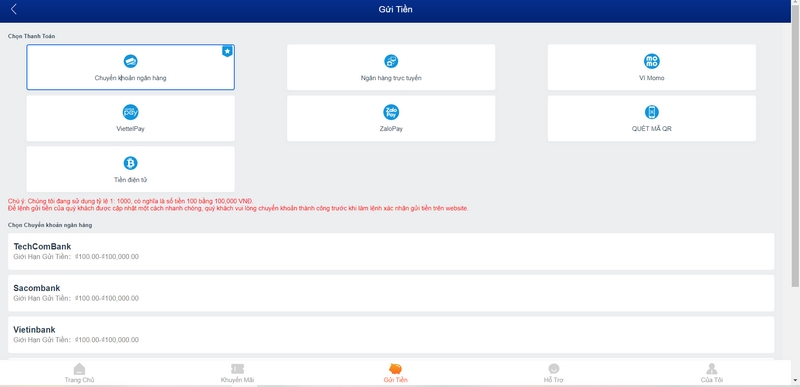The image size is (800, 387).
Task: Go back using the header arrow
Action: coord(14,9)
